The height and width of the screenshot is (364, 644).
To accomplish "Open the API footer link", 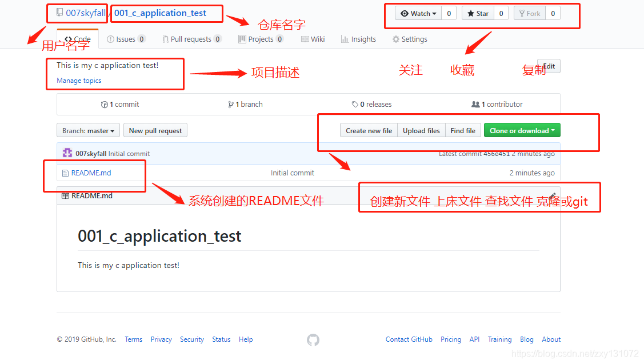I will (474, 339).
